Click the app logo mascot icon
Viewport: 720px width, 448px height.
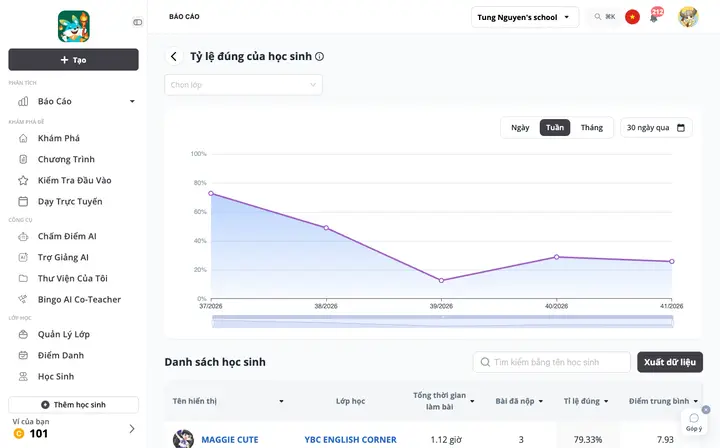coord(73,26)
